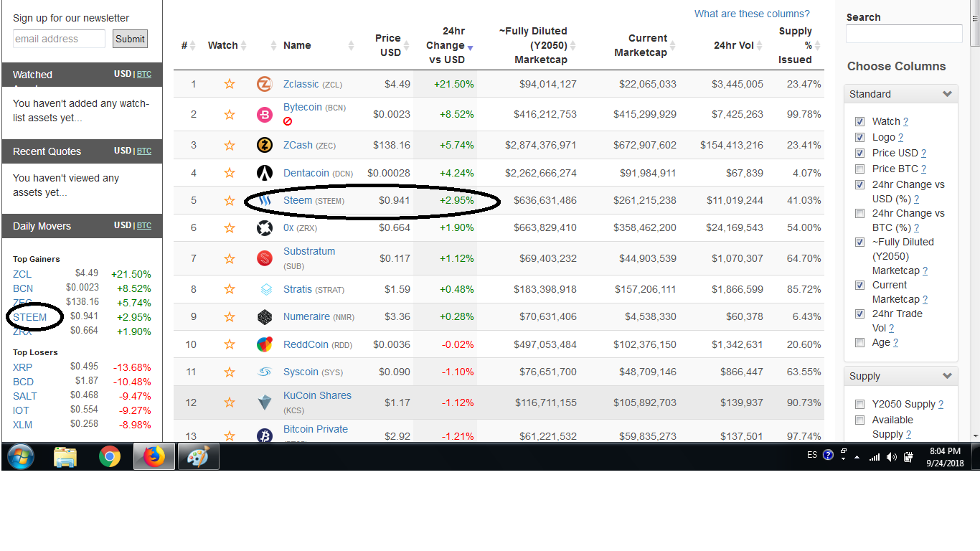Uncheck the Price USD column checkbox
This screenshot has width=980, height=551.
(x=859, y=154)
